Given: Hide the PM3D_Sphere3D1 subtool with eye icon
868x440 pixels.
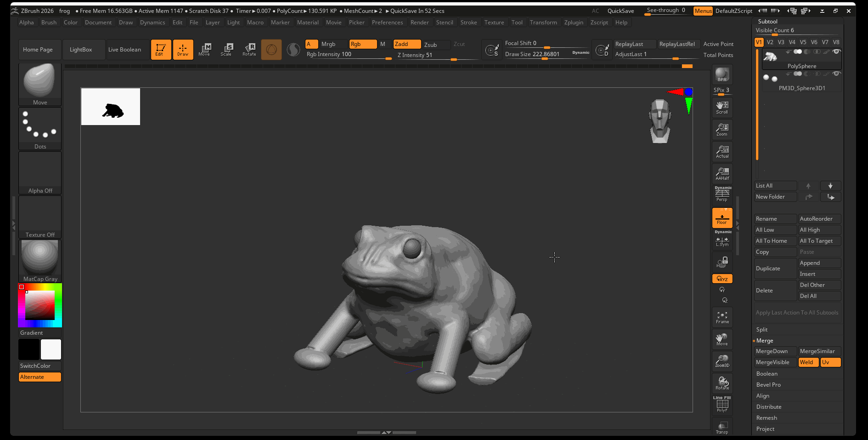Looking at the screenshot, I should 837,74.
